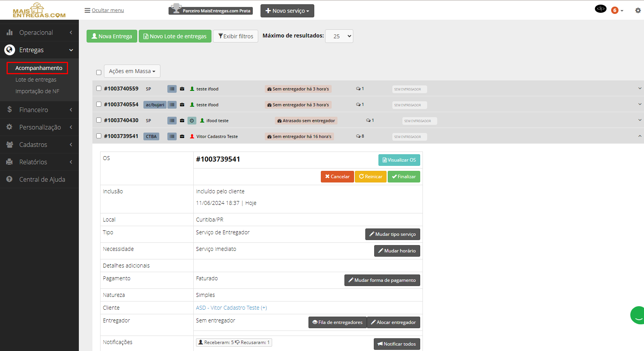Click the Atrasado sem entregador status tag

[x=306, y=121]
